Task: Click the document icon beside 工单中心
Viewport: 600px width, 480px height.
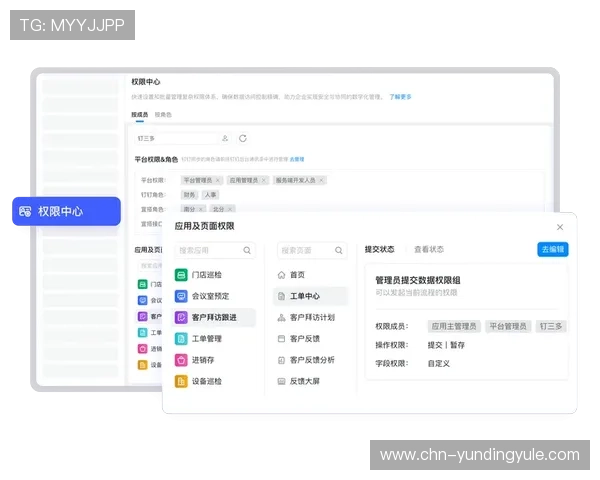Action: (x=281, y=296)
